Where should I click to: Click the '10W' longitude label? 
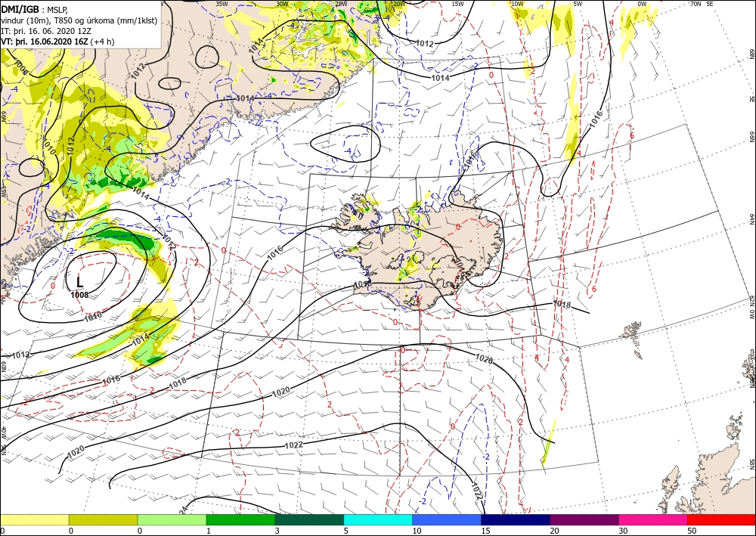(517, 4)
